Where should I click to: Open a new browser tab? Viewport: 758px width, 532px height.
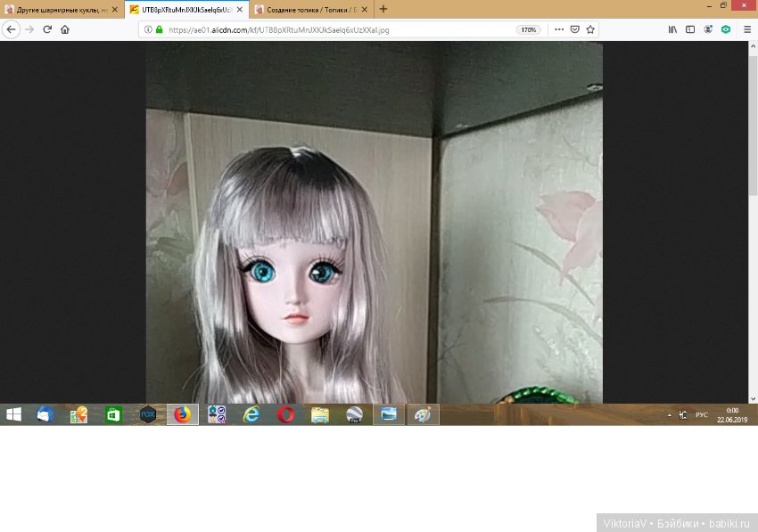tap(383, 9)
